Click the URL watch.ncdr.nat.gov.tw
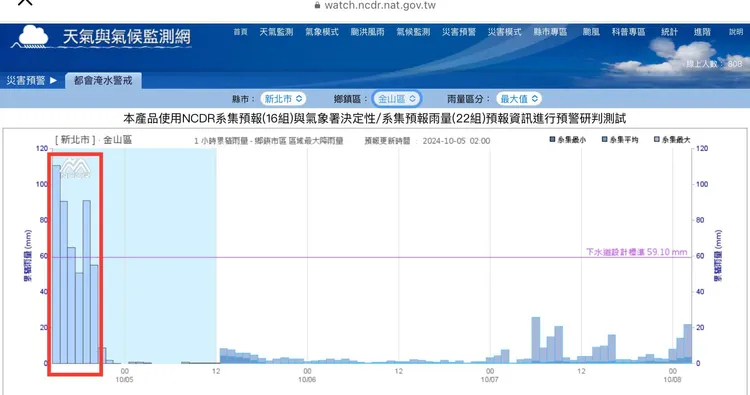750x395 pixels. pyautogui.click(x=380, y=5)
